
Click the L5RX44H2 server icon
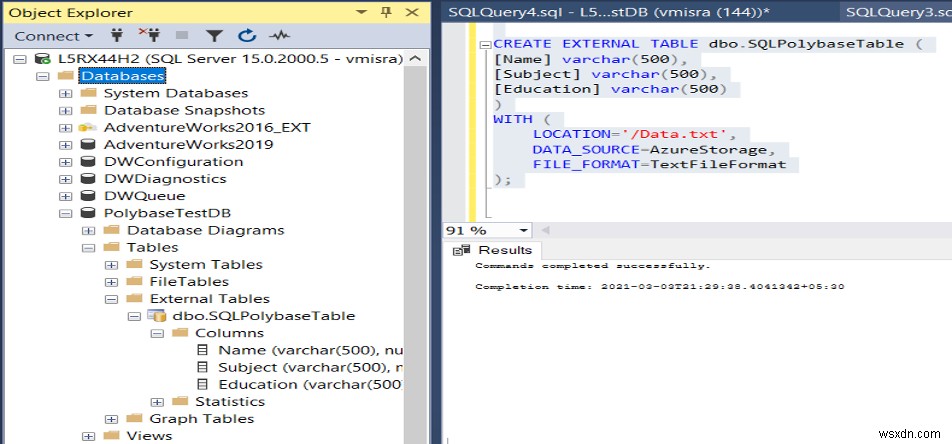coord(42,59)
